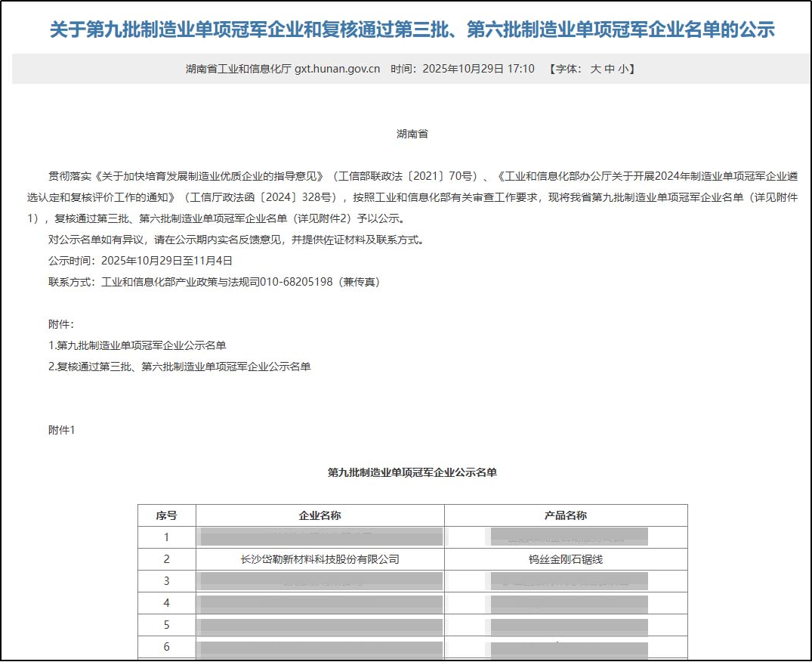
Task: Click the 产品名称 column header
Action: pos(566,515)
